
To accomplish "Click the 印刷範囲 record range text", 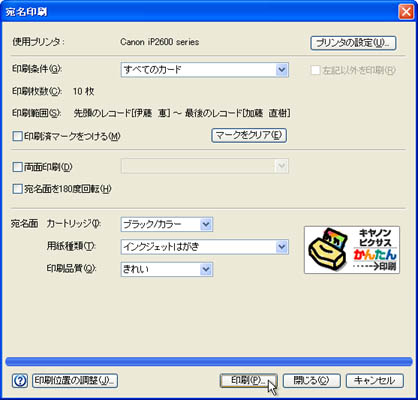I will (182, 113).
